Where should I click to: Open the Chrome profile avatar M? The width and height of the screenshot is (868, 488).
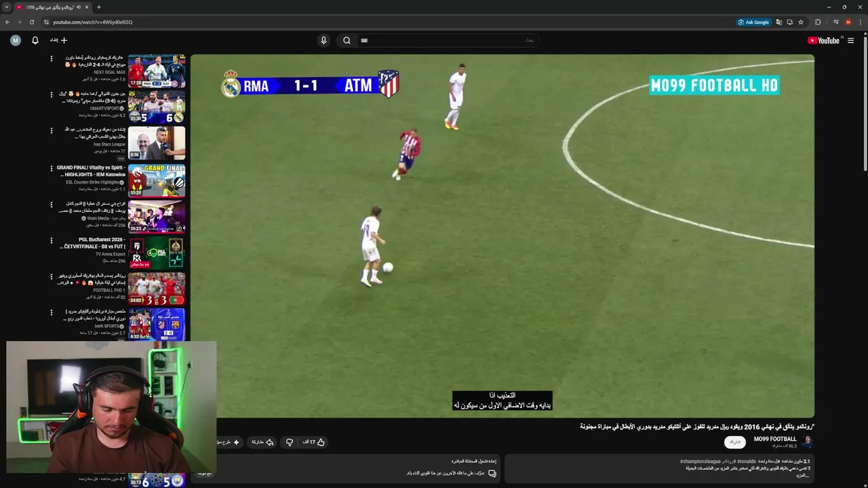tap(848, 22)
